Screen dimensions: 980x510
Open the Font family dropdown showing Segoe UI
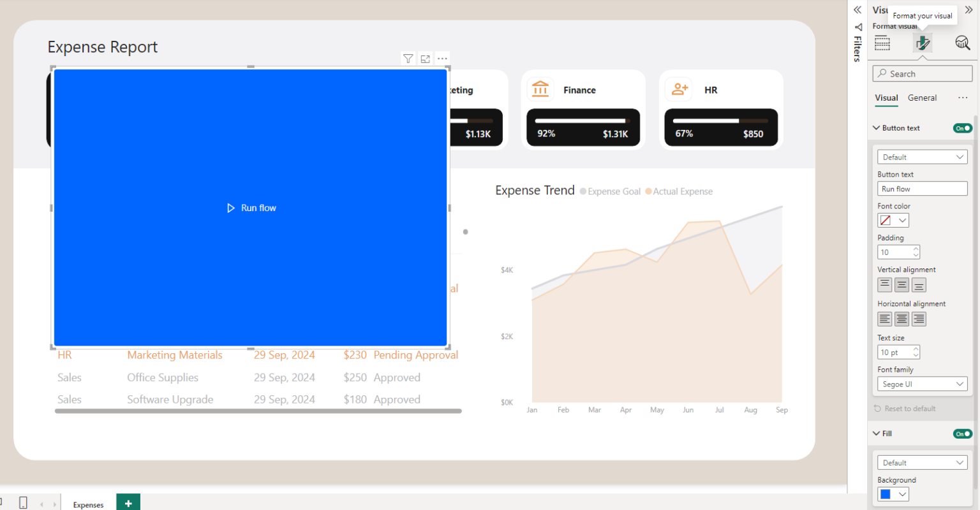(922, 383)
